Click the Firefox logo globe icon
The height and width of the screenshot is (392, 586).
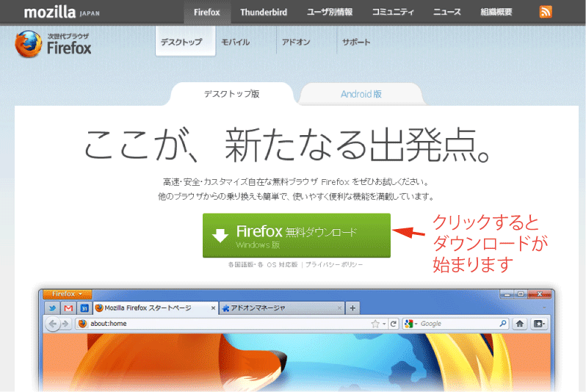(x=29, y=44)
